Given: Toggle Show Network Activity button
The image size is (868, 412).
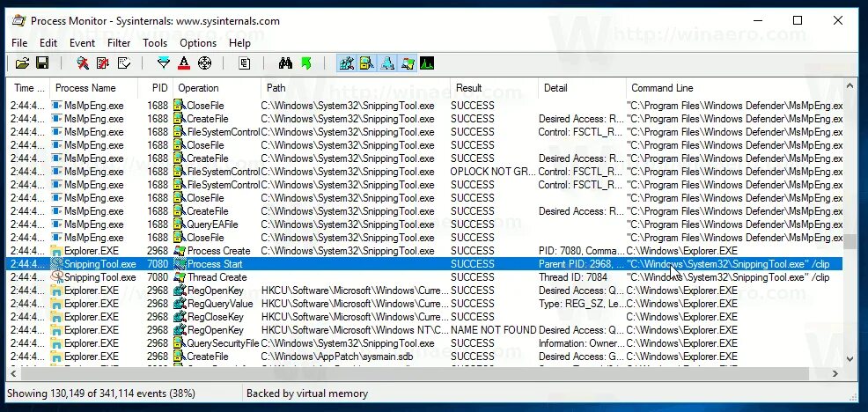Looking at the screenshot, I should pyautogui.click(x=387, y=63).
